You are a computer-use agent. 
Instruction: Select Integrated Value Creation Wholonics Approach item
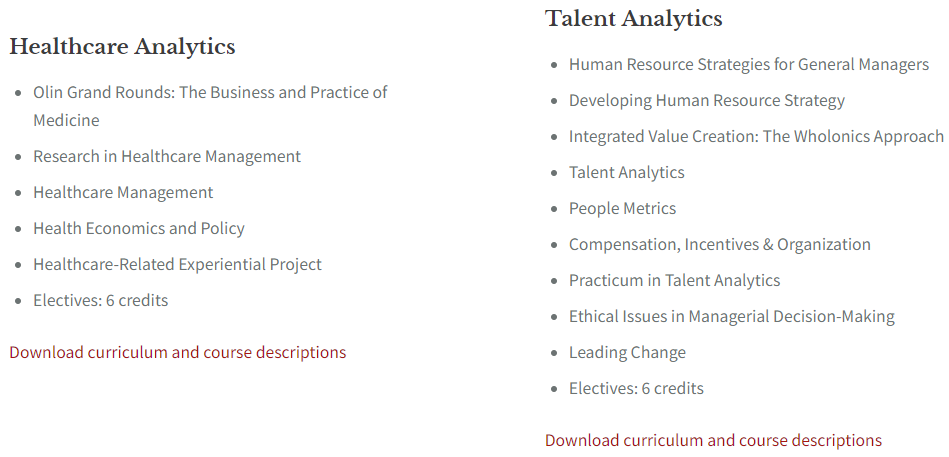756,136
